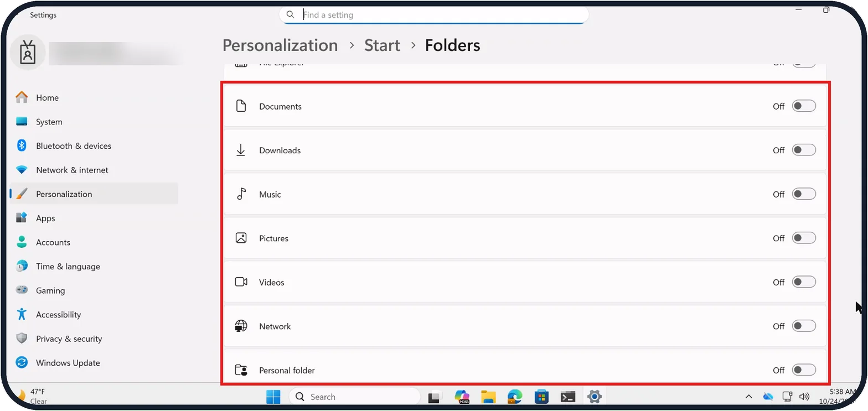The image size is (868, 411).
Task: Open Windows Start button on taskbar
Action: 273,397
